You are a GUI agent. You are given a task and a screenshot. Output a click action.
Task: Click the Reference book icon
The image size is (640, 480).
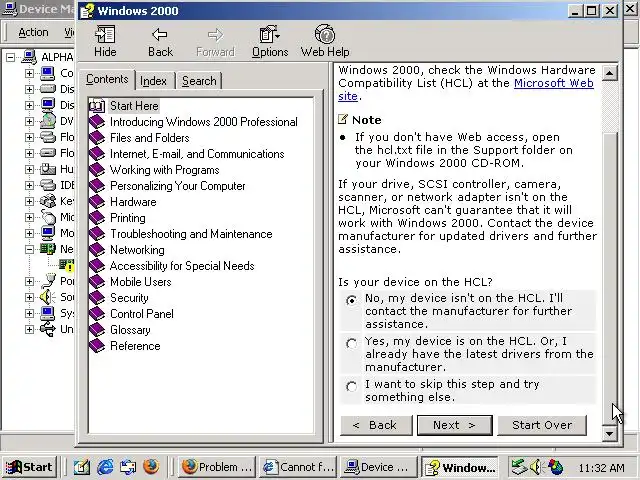(x=97, y=346)
